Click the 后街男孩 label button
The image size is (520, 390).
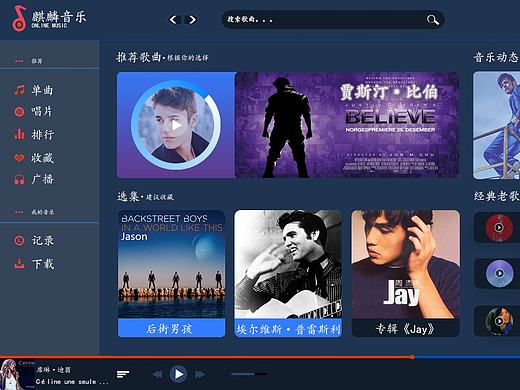(171, 328)
